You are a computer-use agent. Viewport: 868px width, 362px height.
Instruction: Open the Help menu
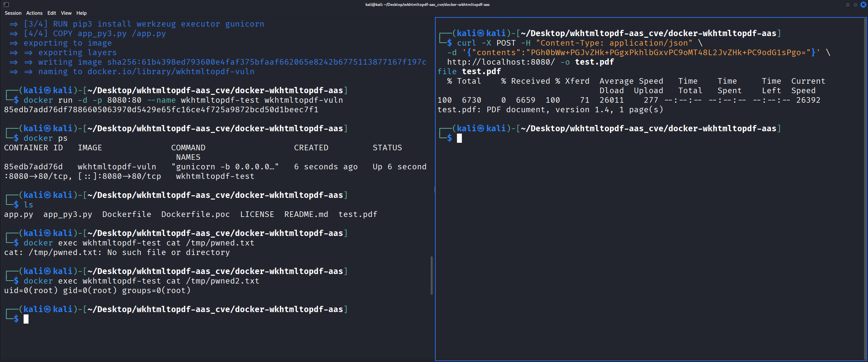(x=81, y=13)
